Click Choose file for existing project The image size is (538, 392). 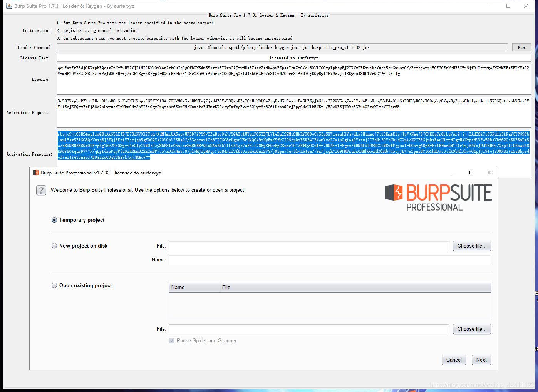click(472, 329)
